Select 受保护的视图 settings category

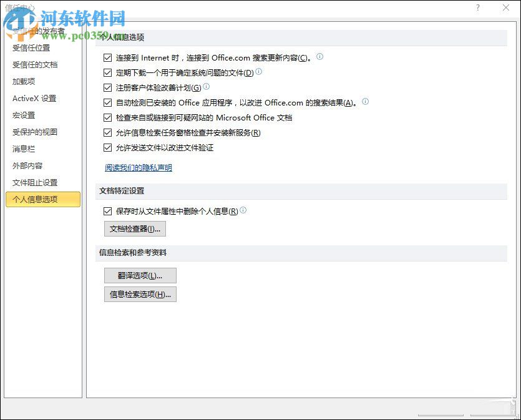pyautogui.click(x=34, y=132)
